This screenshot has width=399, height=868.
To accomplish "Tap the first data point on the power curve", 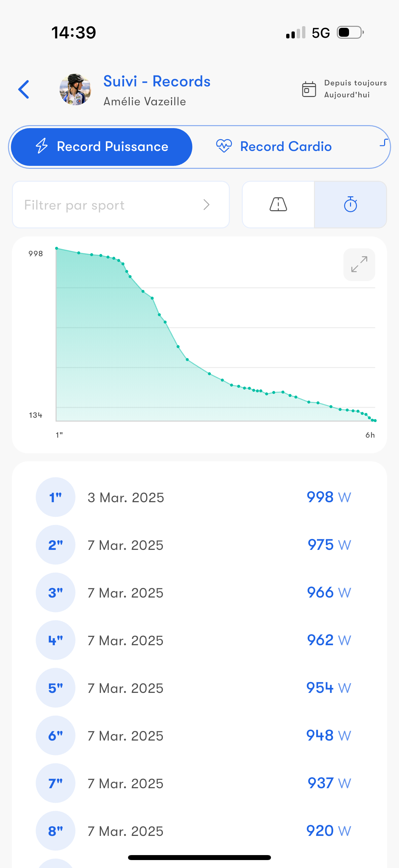I will tap(57, 248).
